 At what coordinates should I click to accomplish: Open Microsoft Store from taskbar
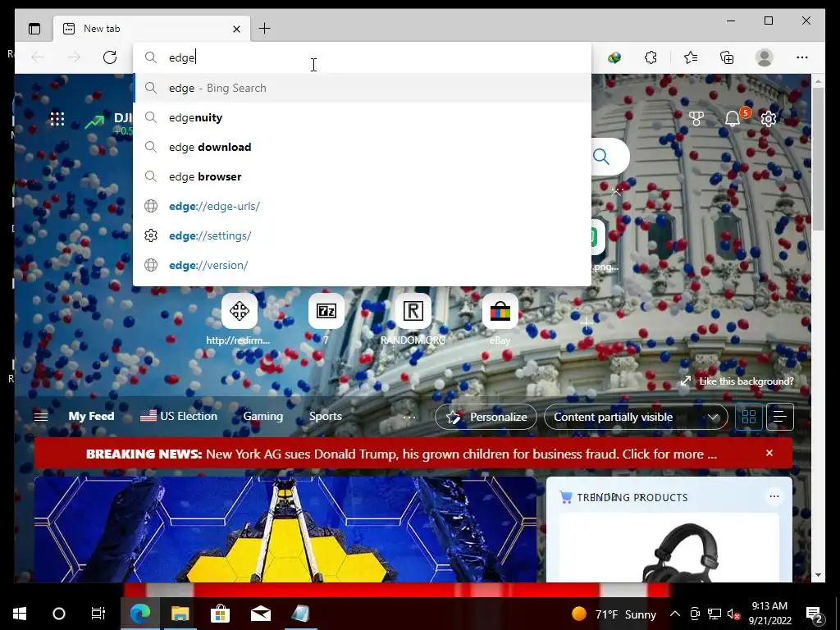(x=220, y=614)
